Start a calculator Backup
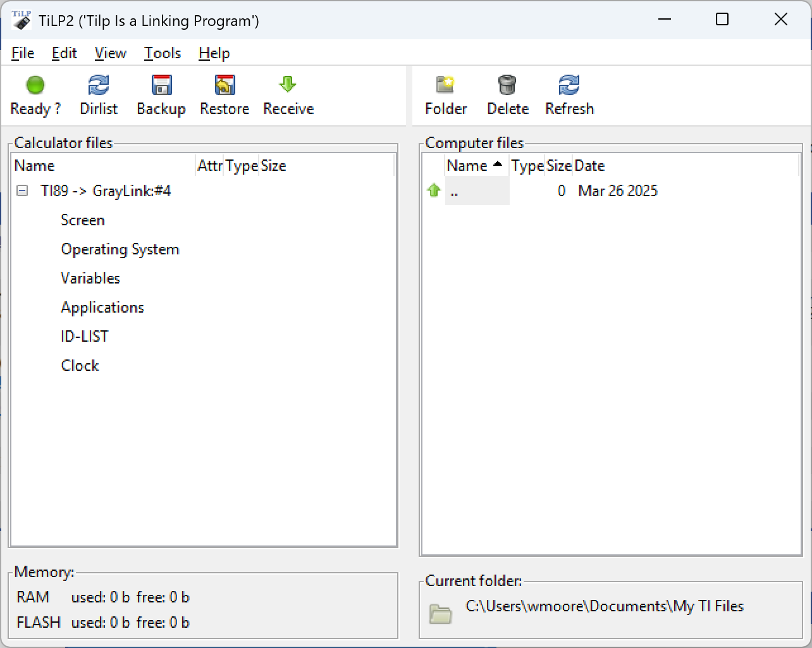The image size is (812, 648). pyautogui.click(x=161, y=96)
